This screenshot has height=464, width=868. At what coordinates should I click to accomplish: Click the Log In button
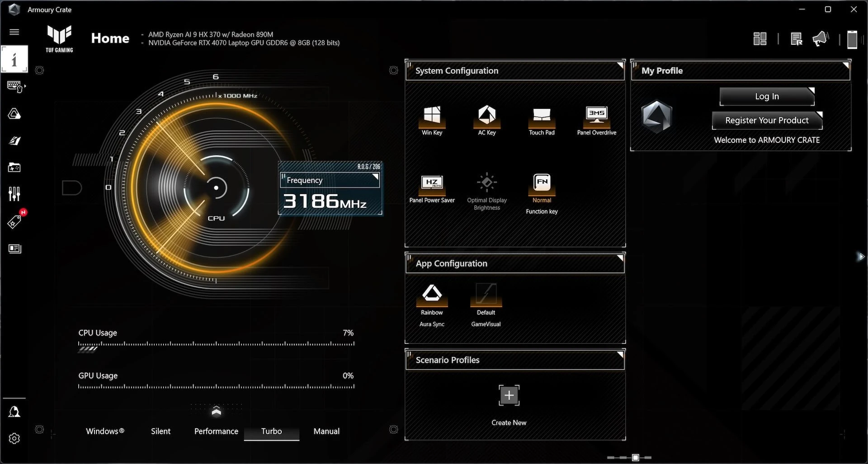coord(766,96)
